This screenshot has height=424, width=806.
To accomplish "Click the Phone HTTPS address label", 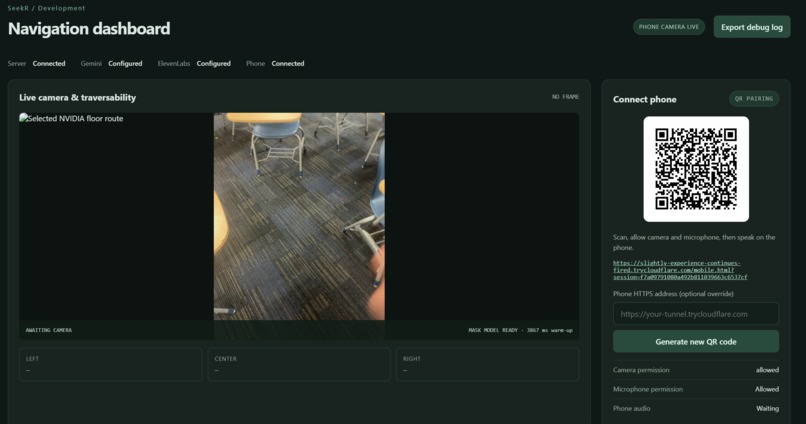I will (673, 294).
